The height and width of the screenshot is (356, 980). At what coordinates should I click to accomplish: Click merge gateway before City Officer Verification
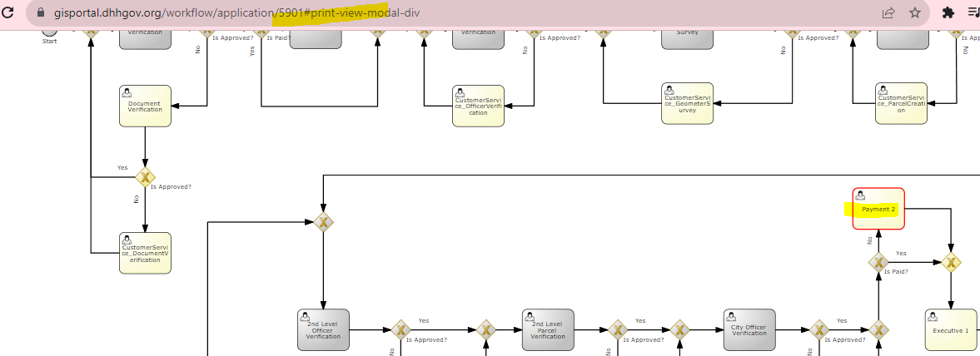679,329
